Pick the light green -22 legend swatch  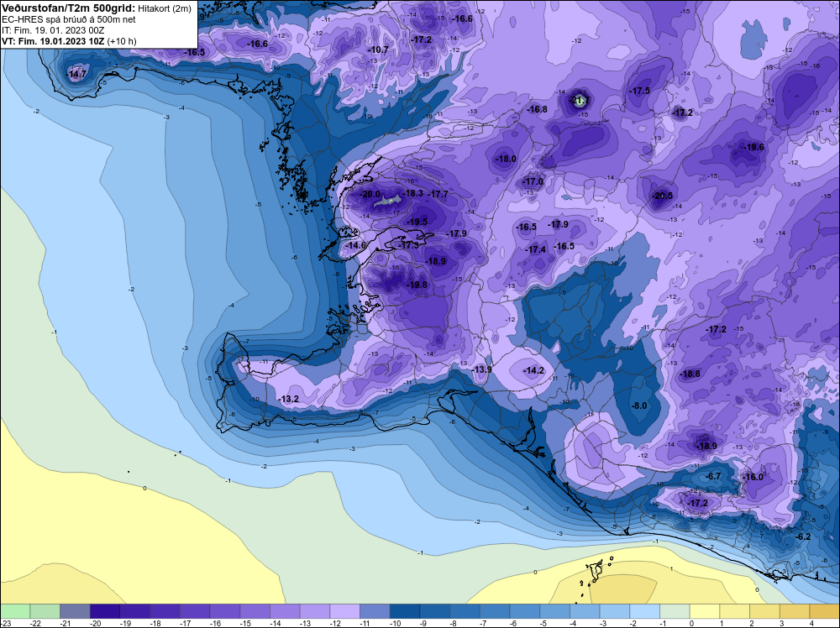(45, 611)
